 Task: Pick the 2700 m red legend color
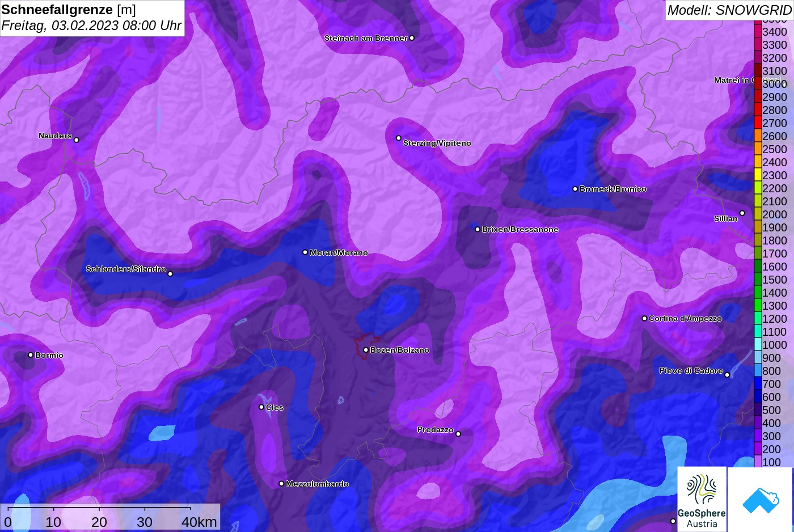(758, 123)
